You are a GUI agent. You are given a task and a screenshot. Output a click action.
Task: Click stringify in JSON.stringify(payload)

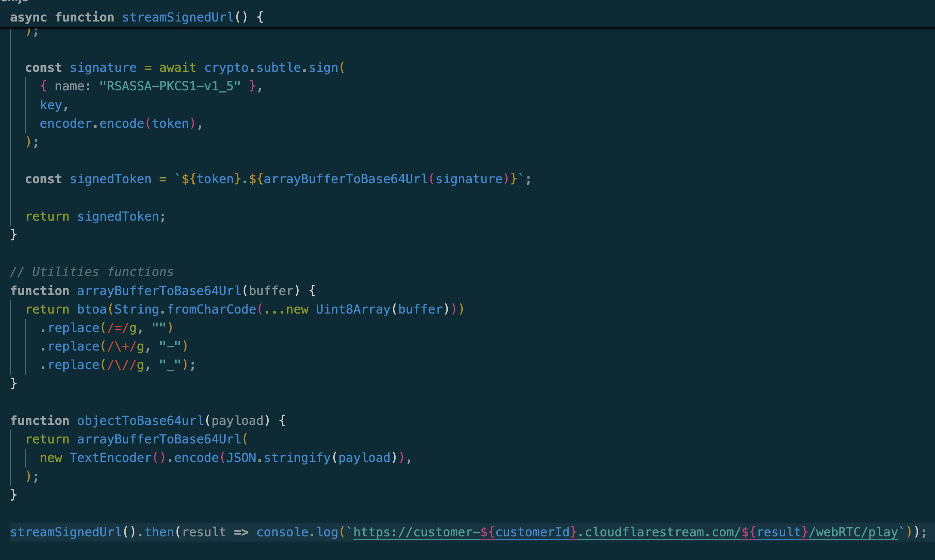(x=297, y=458)
